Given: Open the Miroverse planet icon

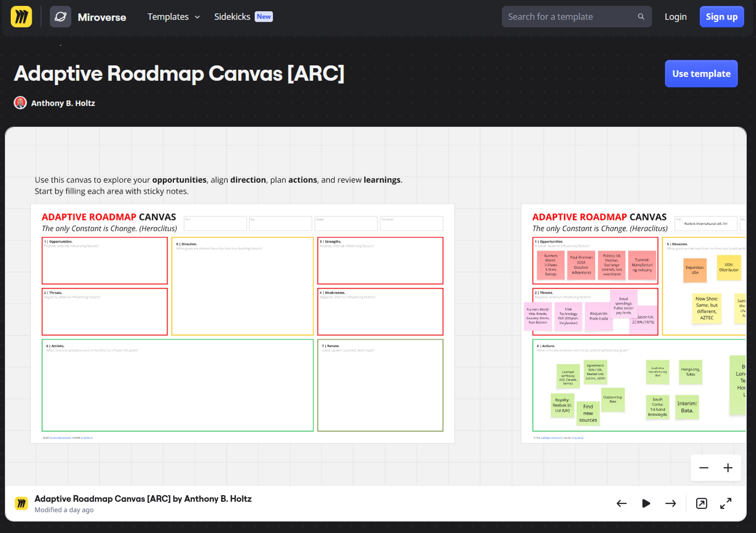Looking at the screenshot, I should pyautogui.click(x=60, y=17).
